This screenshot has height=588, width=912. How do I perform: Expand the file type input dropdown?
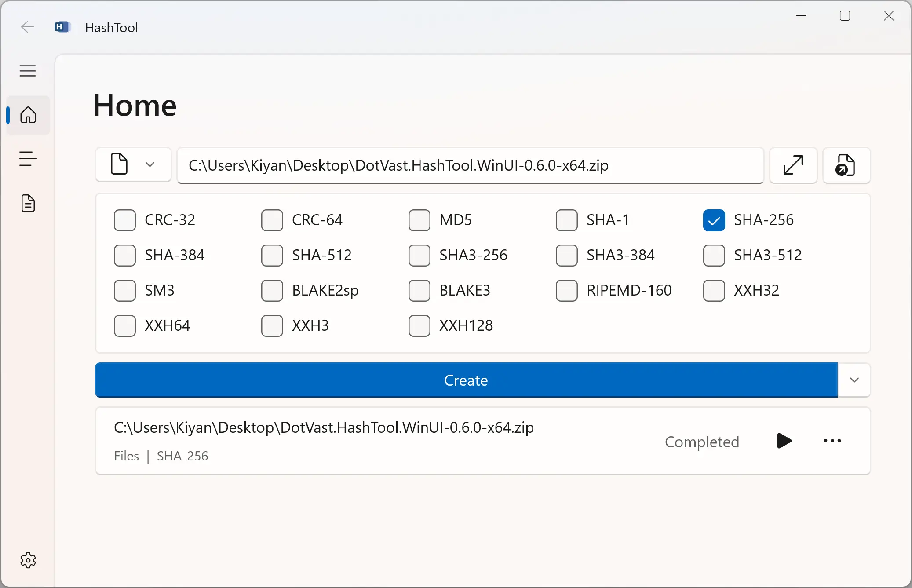pyautogui.click(x=133, y=164)
